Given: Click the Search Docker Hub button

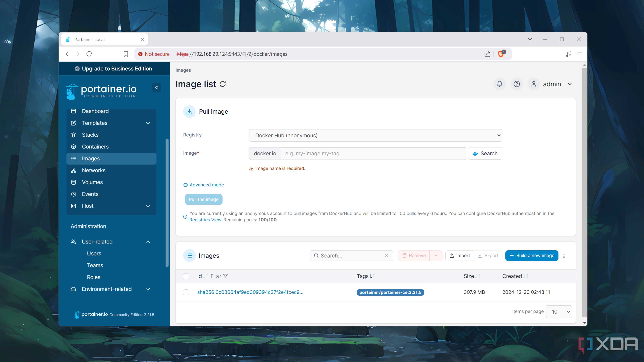Looking at the screenshot, I should pyautogui.click(x=485, y=153).
